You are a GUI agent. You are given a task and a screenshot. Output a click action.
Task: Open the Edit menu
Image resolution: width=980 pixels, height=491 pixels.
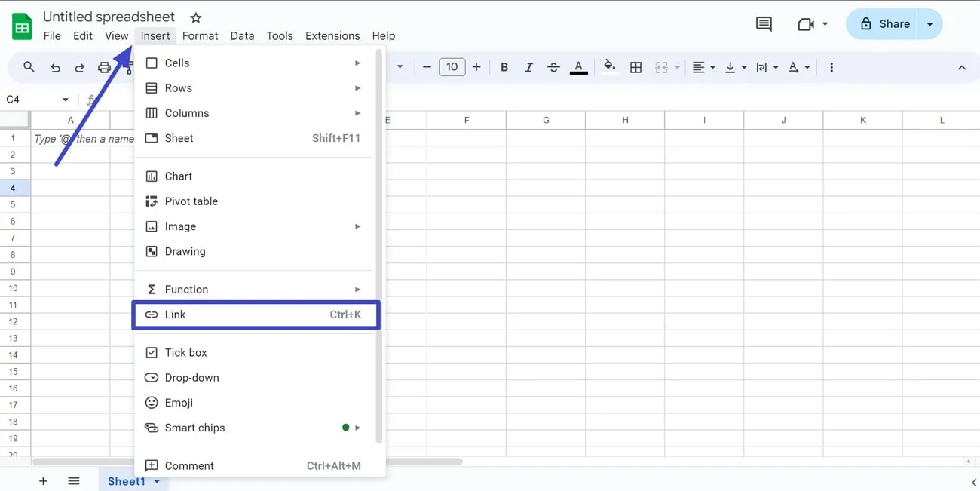83,35
